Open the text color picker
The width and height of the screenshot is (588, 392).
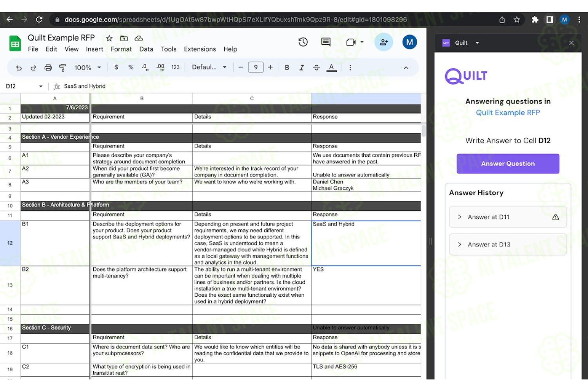point(332,67)
